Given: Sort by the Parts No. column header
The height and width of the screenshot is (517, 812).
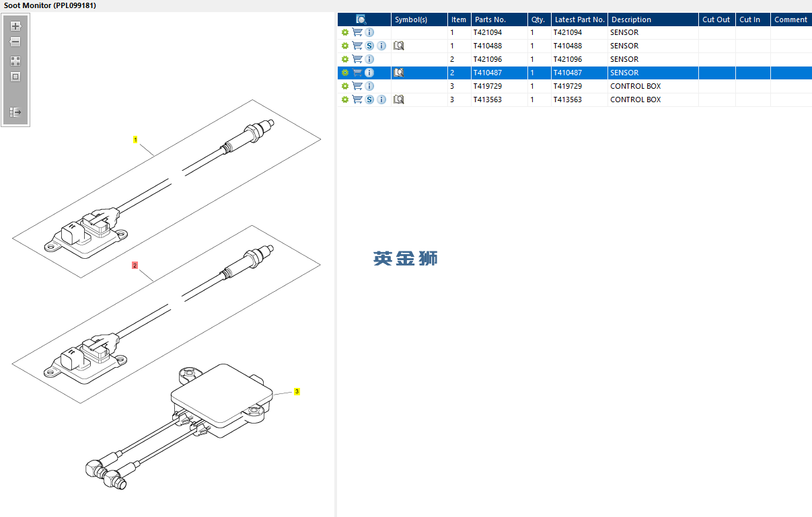Looking at the screenshot, I should pyautogui.click(x=499, y=19).
